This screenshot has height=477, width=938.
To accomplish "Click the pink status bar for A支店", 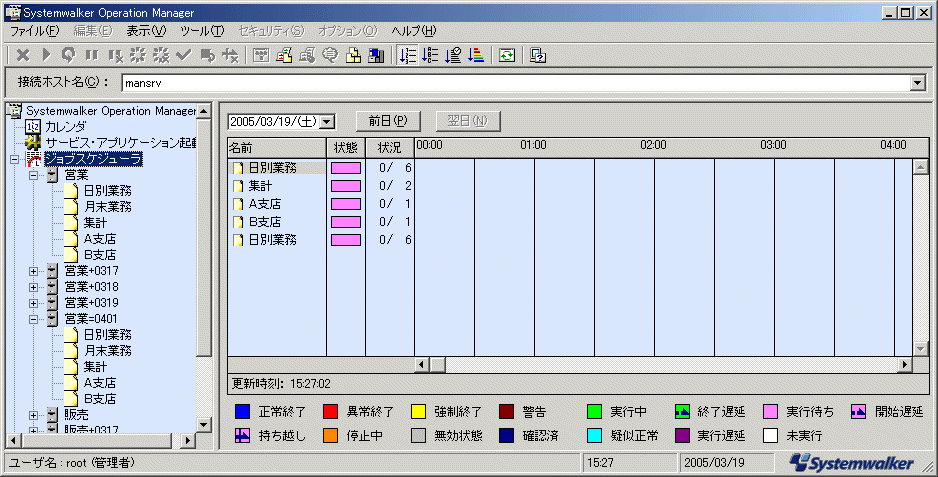I will click(x=346, y=204).
